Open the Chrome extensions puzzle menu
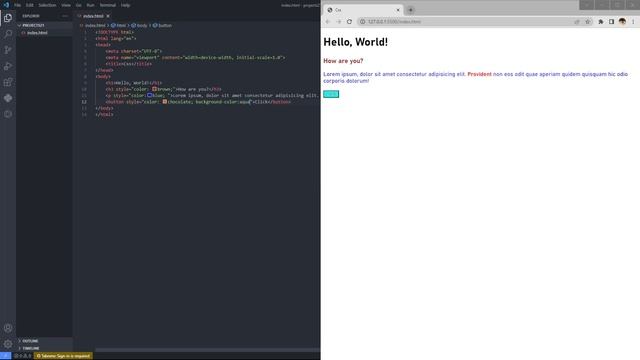This screenshot has width=640, height=360. 601,22
